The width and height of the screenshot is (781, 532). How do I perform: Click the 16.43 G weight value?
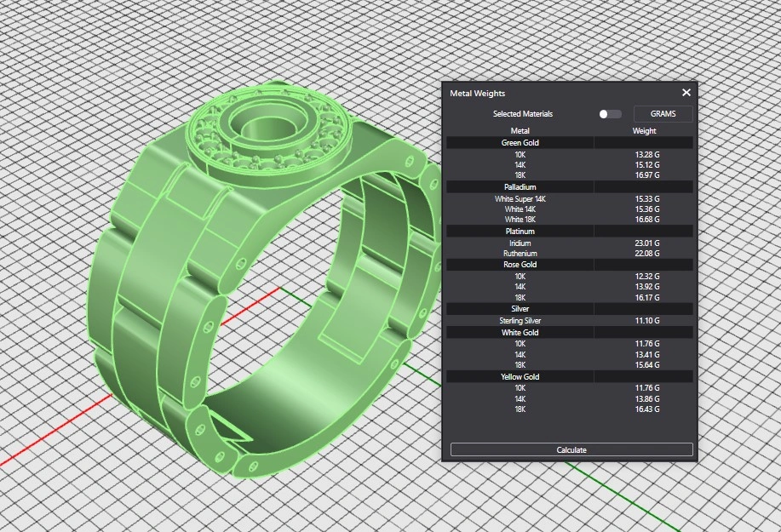[646, 409]
